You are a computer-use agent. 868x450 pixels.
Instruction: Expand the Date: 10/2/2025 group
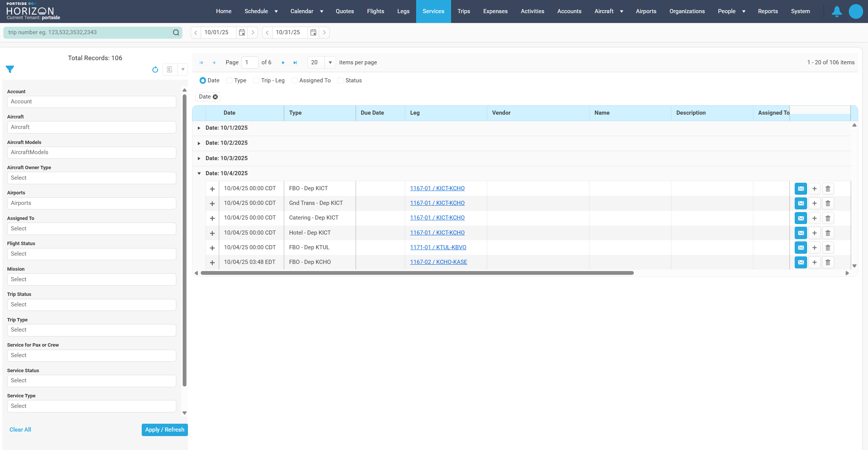pyautogui.click(x=199, y=143)
